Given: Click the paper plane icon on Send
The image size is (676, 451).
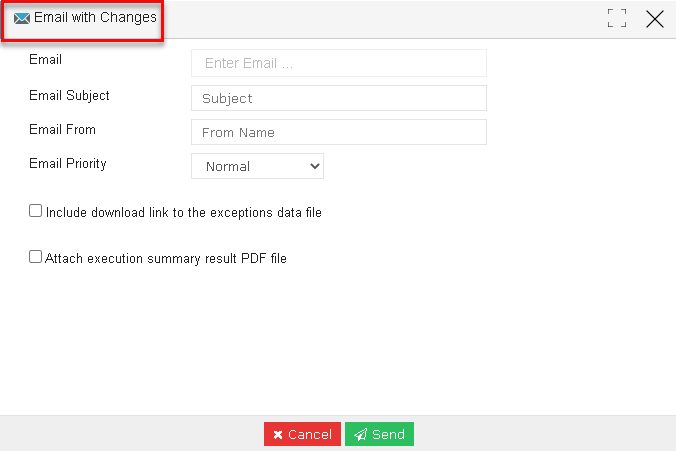Looking at the screenshot, I should coord(360,434).
